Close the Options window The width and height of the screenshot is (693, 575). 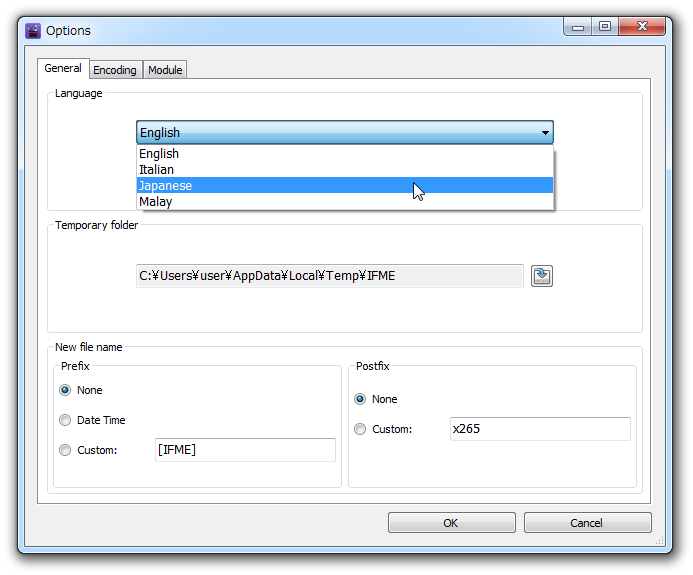(642, 27)
